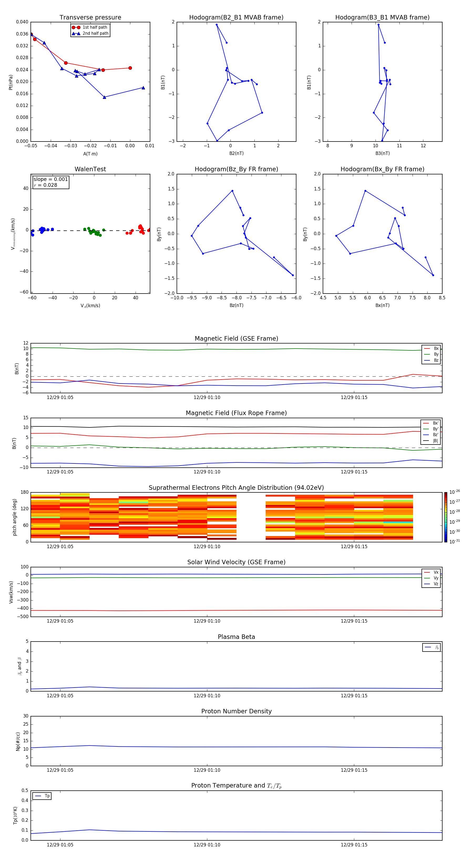Click the pitch angle colorbar
Image resolution: width=473 pixels, height=868 pixels.
coord(446,517)
